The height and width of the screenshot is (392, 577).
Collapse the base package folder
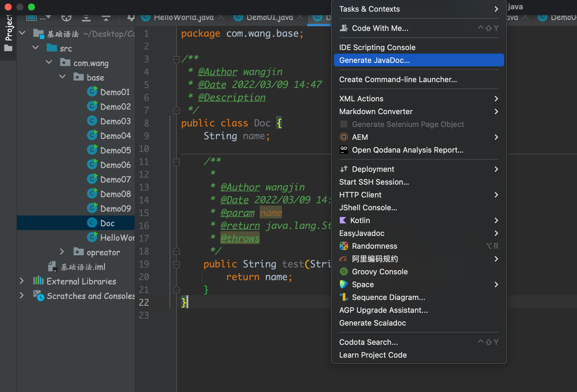[x=62, y=77]
